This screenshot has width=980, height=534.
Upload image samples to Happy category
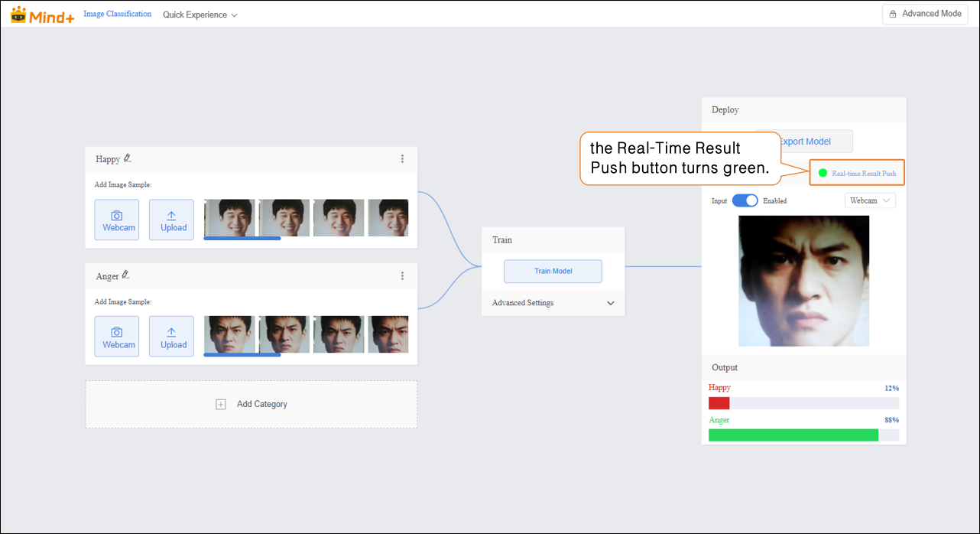pos(171,220)
